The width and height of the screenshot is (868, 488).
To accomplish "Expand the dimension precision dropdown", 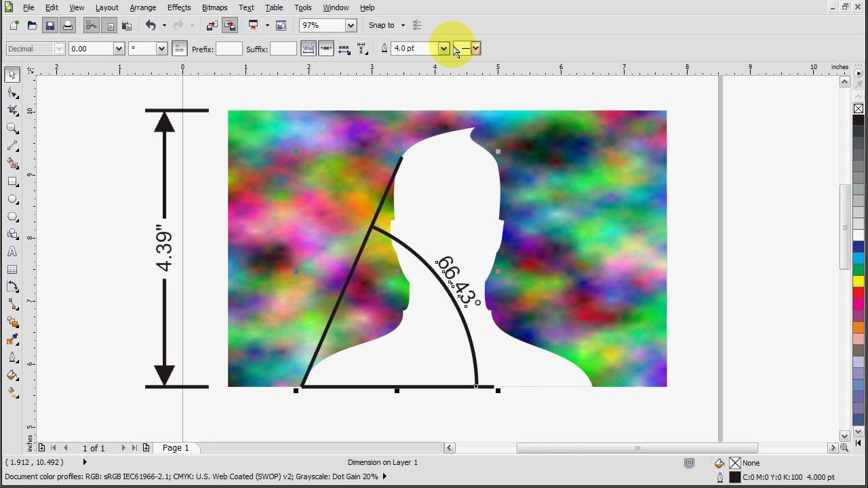I will coord(119,48).
